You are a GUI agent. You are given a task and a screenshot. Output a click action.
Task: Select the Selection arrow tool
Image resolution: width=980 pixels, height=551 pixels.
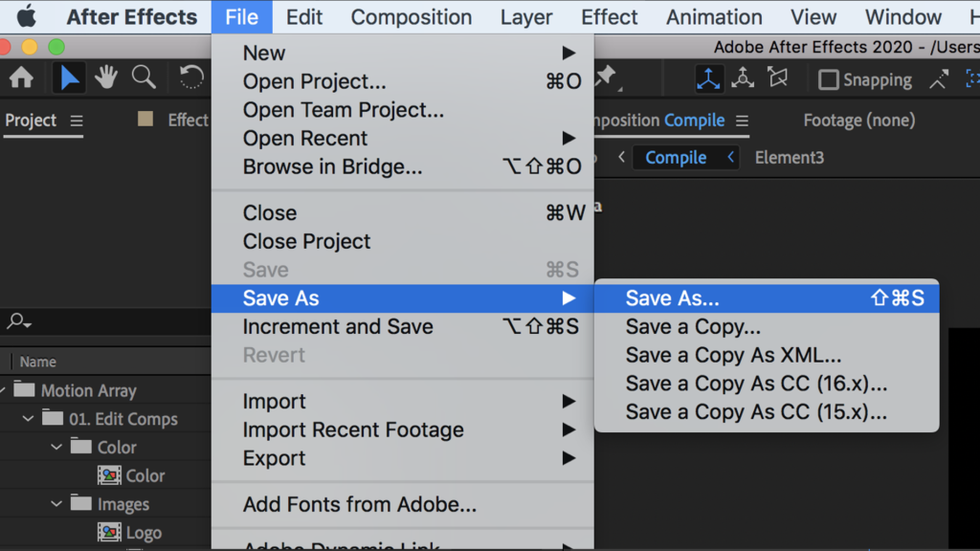(x=70, y=78)
